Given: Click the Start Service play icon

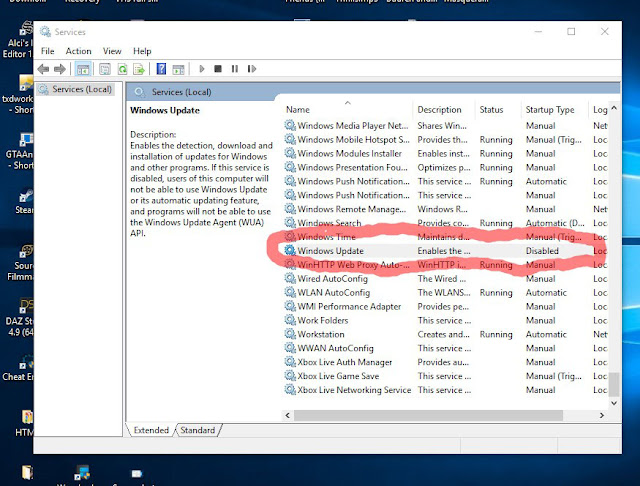Looking at the screenshot, I should pyautogui.click(x=201, y=69).
